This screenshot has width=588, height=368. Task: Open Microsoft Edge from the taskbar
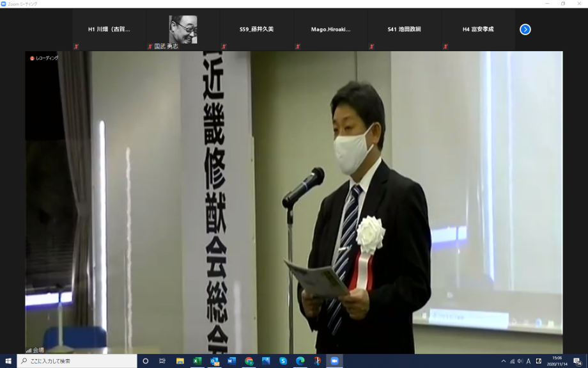(300, 361)
